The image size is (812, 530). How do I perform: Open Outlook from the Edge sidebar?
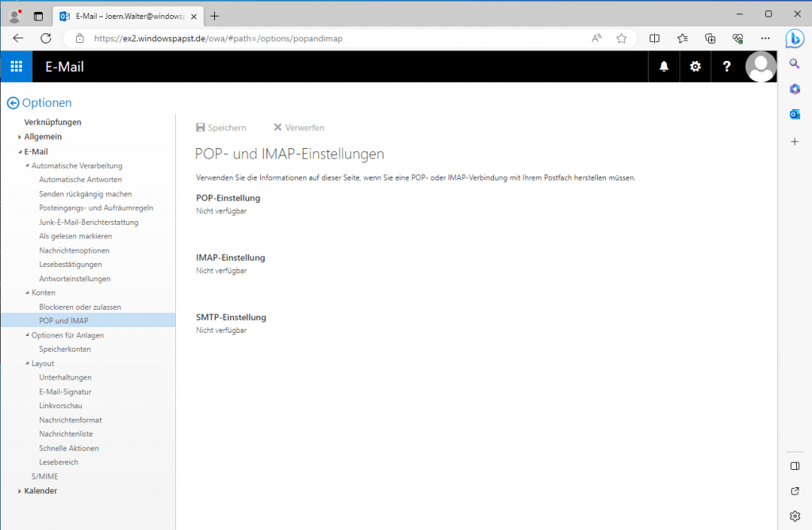pyautogui.click(x=795, y=115)
